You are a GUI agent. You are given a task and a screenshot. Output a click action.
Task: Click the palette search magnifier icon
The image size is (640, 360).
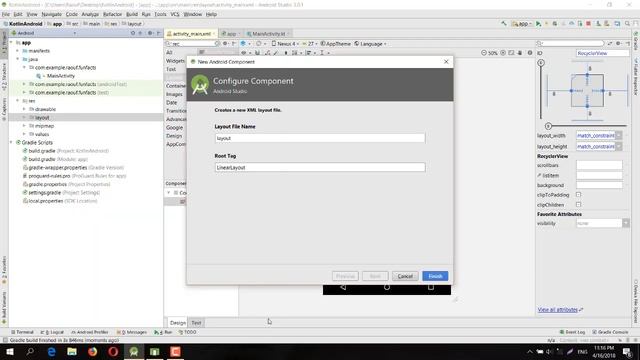tap(168, 44)
